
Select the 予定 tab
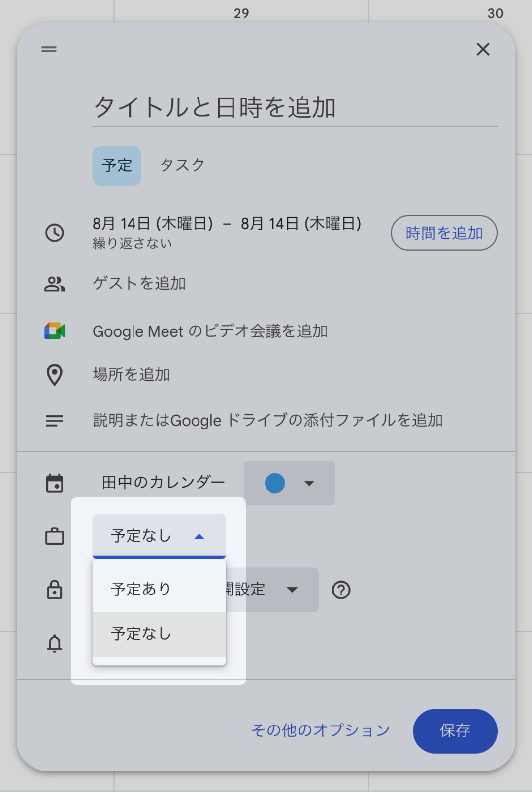(116, 165)
